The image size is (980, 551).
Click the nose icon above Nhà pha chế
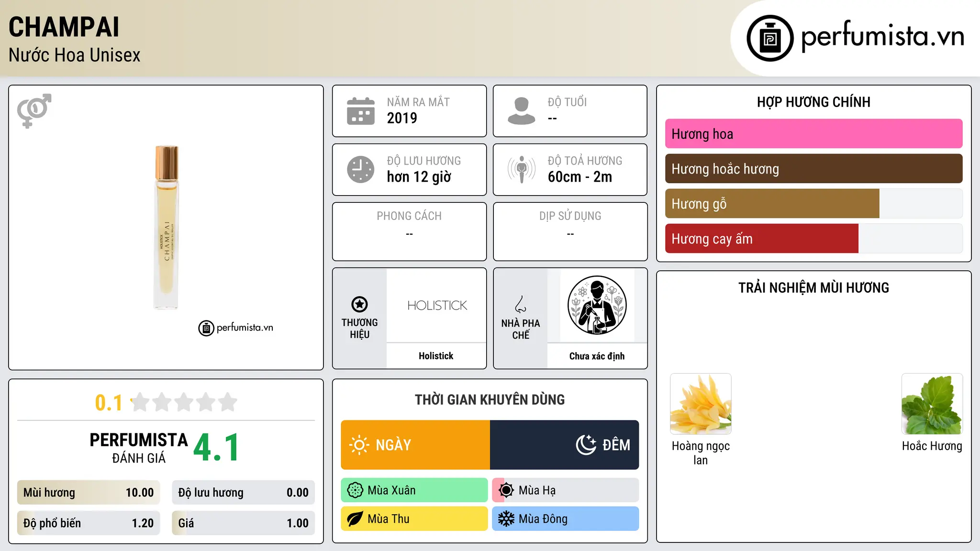click(x=521, y=304)
